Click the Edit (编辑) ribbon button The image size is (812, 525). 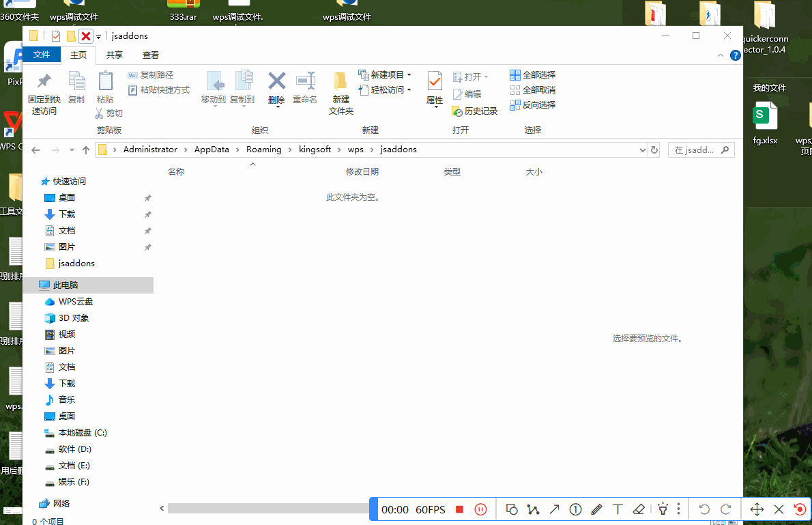(x=467, y=94)
